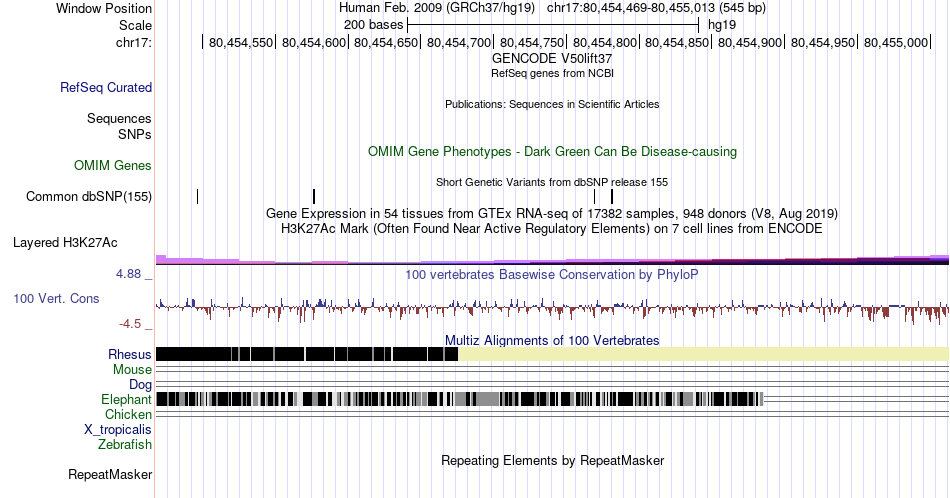The height and width of the screenshot is (498, 950).
Task: Click Multiz Alignments of 100 Vertebrates title
Action: [552, 340]
